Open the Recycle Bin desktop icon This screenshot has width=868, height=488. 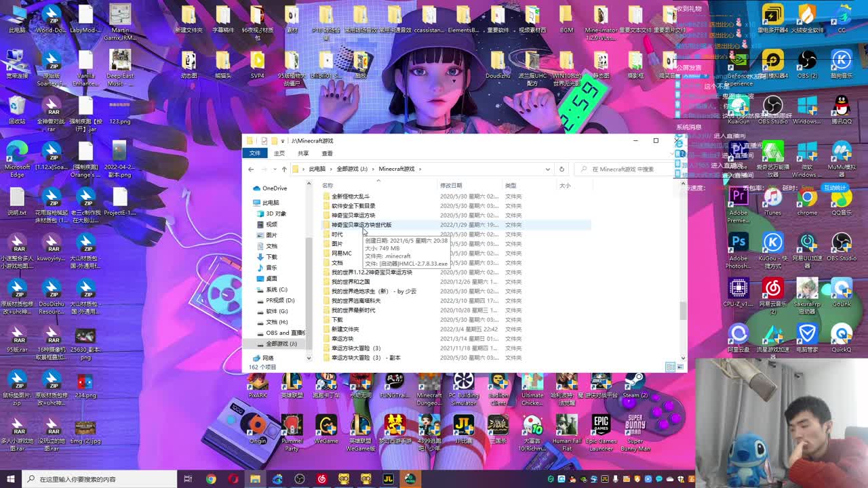[17, 111]
